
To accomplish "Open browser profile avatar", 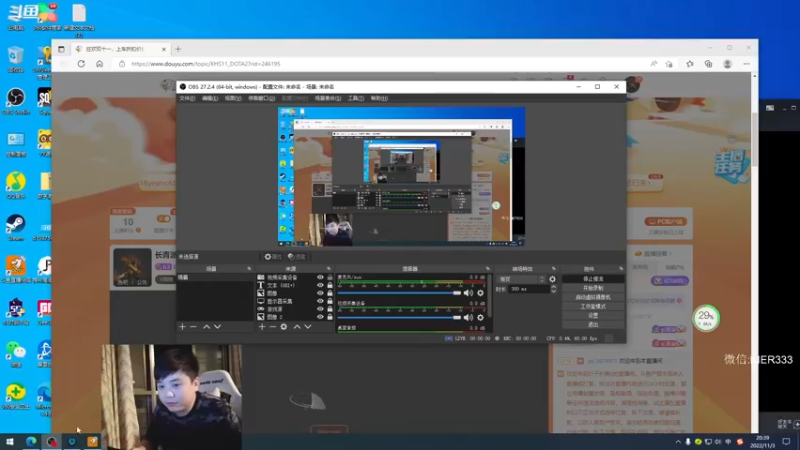I will coord(728,64).
